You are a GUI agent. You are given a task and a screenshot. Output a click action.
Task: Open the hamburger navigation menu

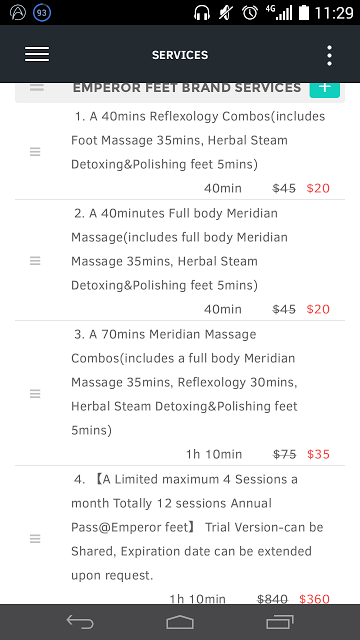[37, 54]
